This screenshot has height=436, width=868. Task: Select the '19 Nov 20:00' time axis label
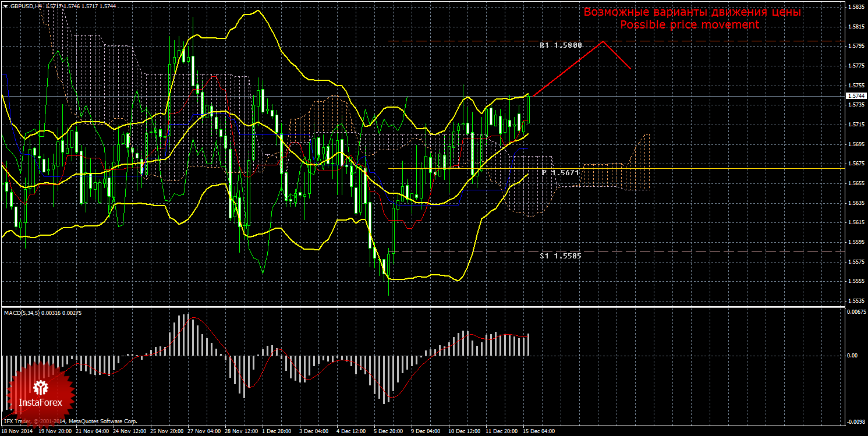click(56, 432)
